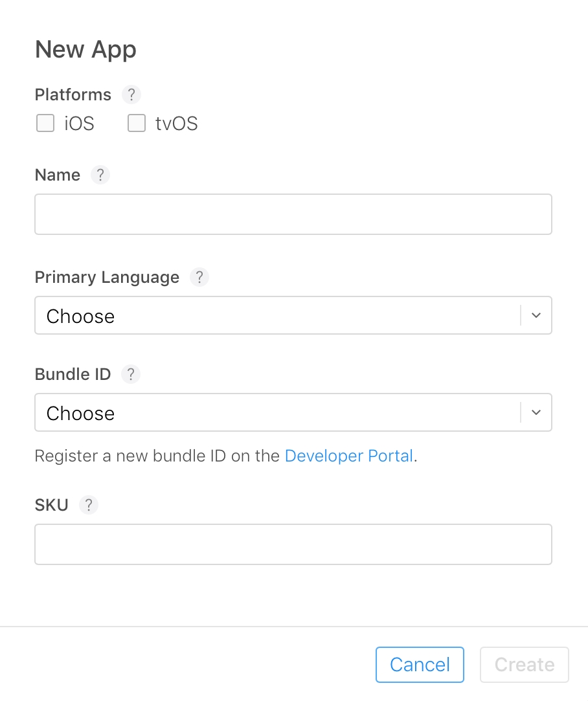View Bundle ID help tooltip icon
The height and width of the screenshot is (701, 588).
131,374
